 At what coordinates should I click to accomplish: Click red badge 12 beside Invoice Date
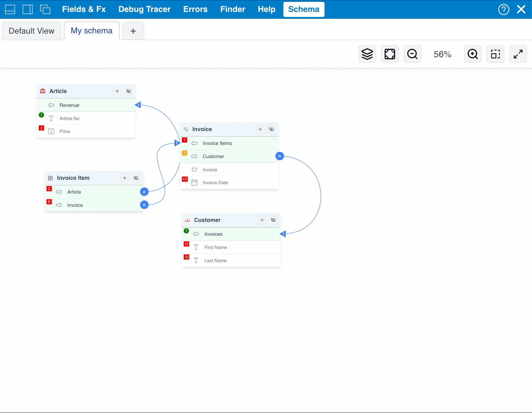click(185, 179)
